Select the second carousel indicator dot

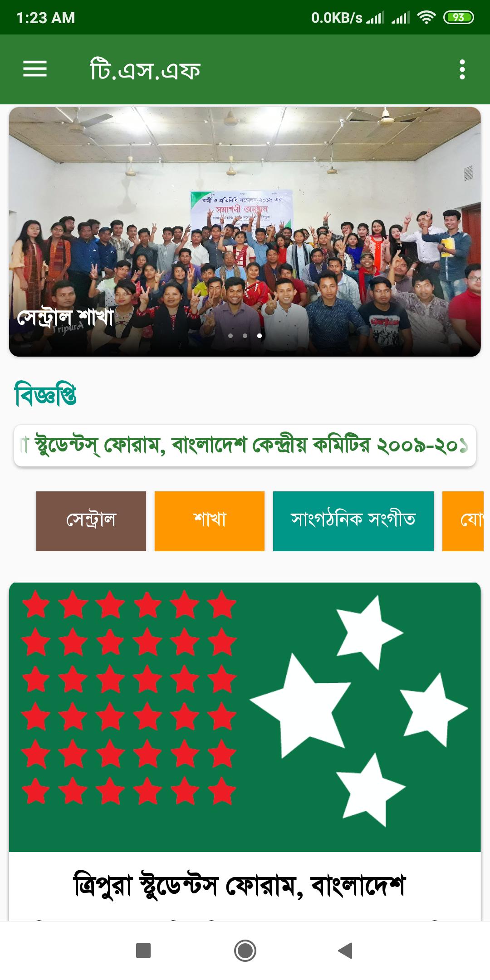point(245,336)
